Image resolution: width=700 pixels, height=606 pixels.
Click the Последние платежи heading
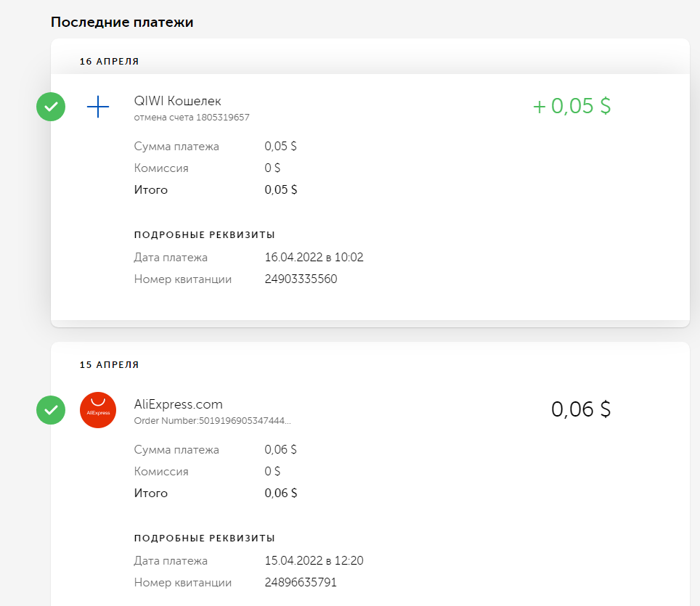tap(122, 22)
